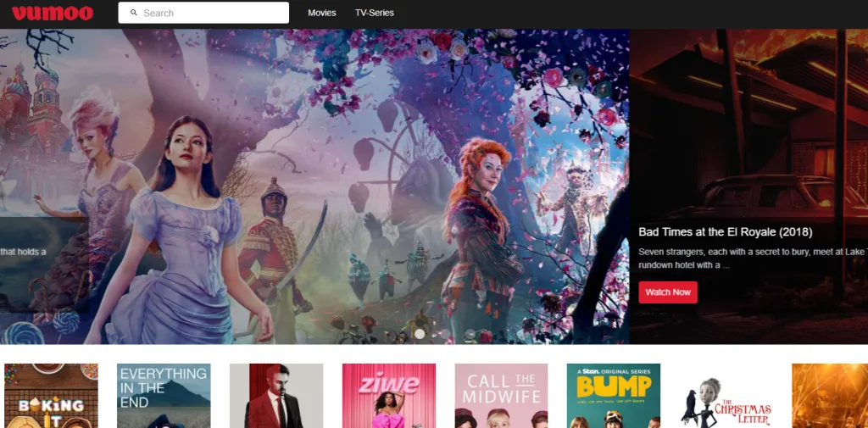
Task: Open the poster with man in red suit
Action: coord(276,396)
